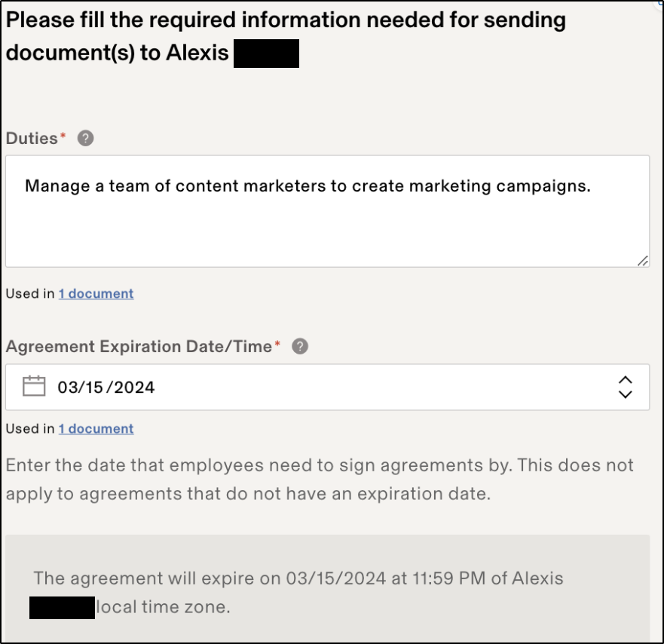Image resolution: width=664 pixels, height=644 pixels.
Task: Select the month "03" in the date field
Action: [x=68, y=388]
